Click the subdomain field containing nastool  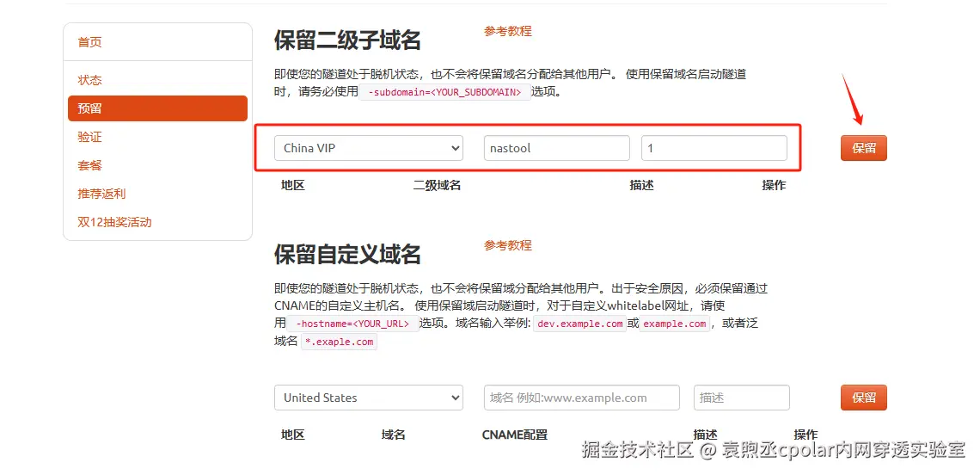(557, 148)
